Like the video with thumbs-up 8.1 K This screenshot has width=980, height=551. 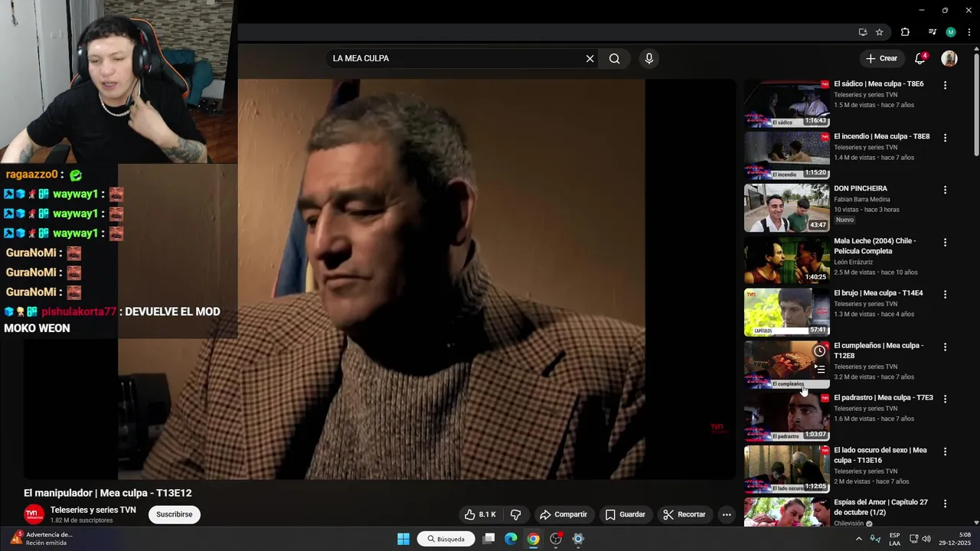[x=481, y=514]
